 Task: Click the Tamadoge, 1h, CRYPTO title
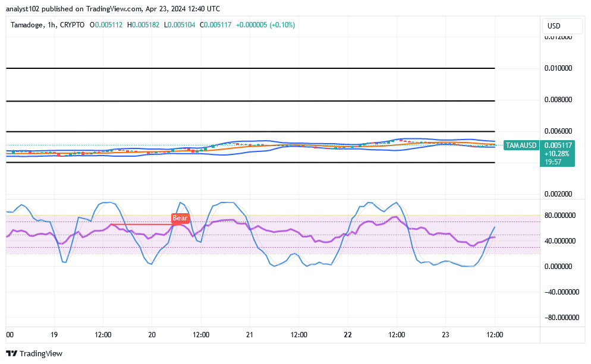point(48,25)
